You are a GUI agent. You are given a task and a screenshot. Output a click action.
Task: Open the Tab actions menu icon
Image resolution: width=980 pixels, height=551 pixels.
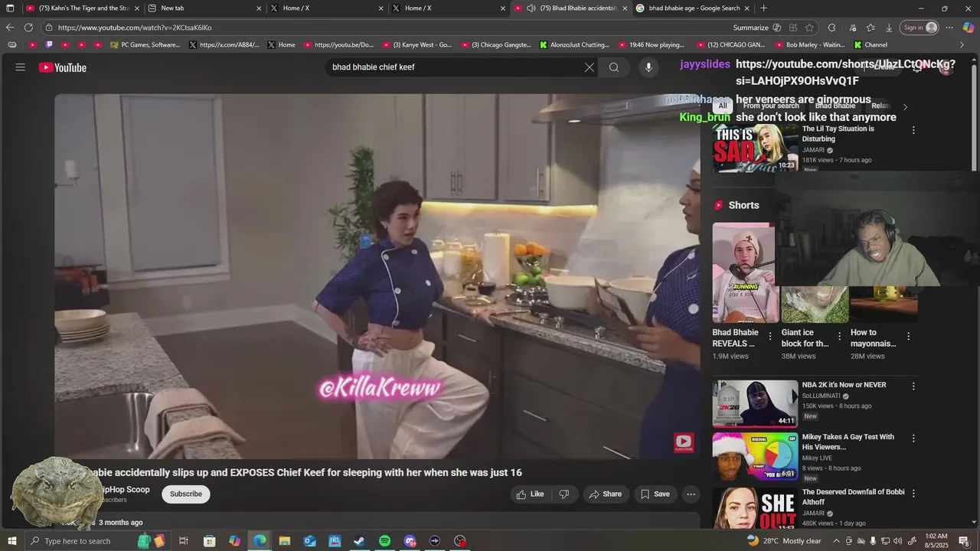pyautogui.click(x=10, y=8)
